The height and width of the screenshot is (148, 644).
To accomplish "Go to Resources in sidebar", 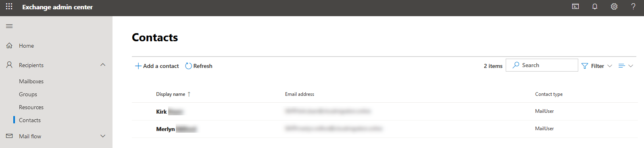I will 31,107.
